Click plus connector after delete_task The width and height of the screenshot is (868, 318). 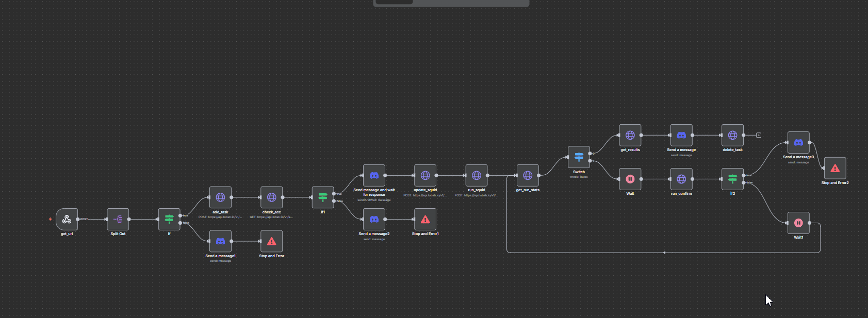[x=758, y=136]
